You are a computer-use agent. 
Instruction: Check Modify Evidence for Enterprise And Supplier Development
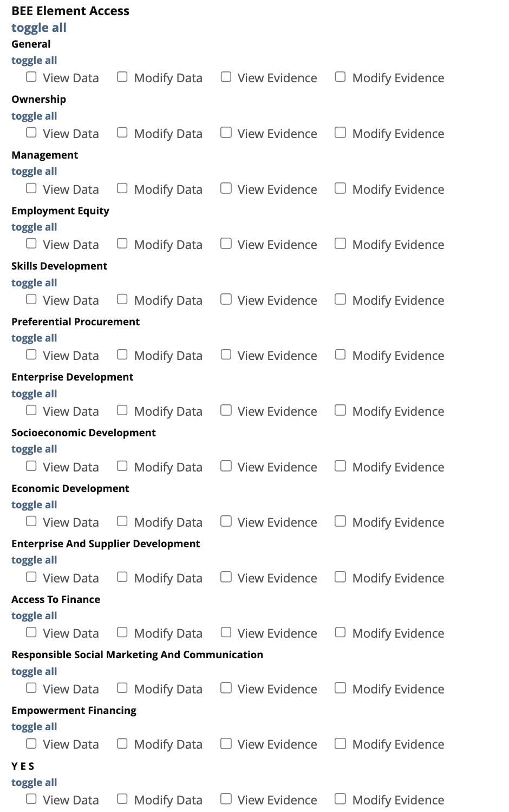click(x=340, y=577)
